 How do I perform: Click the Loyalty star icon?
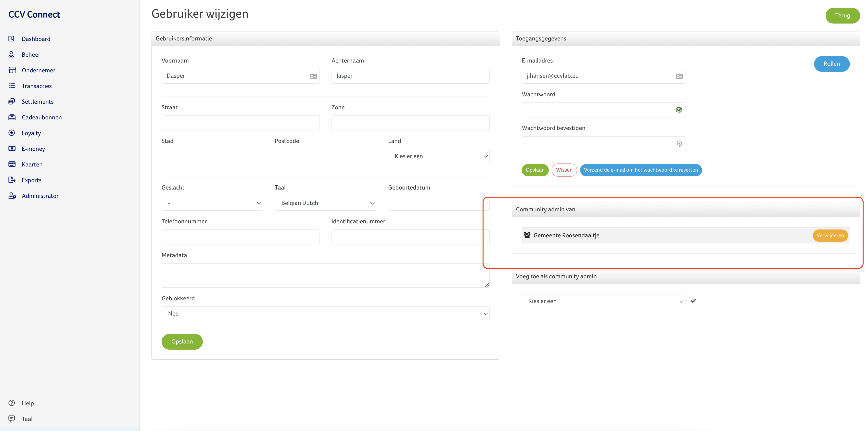click(x=12, y=133)
